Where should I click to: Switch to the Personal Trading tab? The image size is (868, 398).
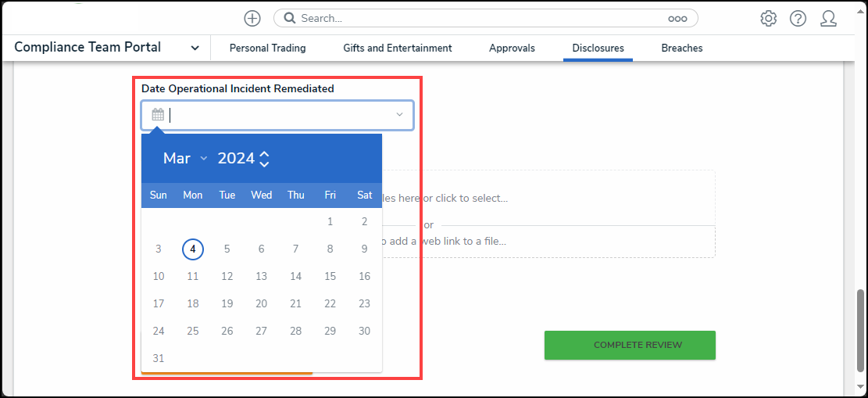(x=267, y=48)
